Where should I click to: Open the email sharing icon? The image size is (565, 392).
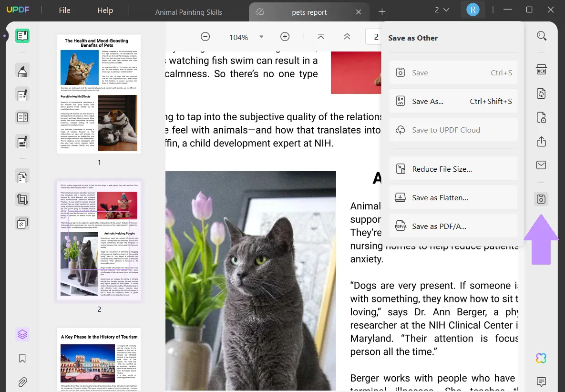pyautogui.click(x=541, y=165)
